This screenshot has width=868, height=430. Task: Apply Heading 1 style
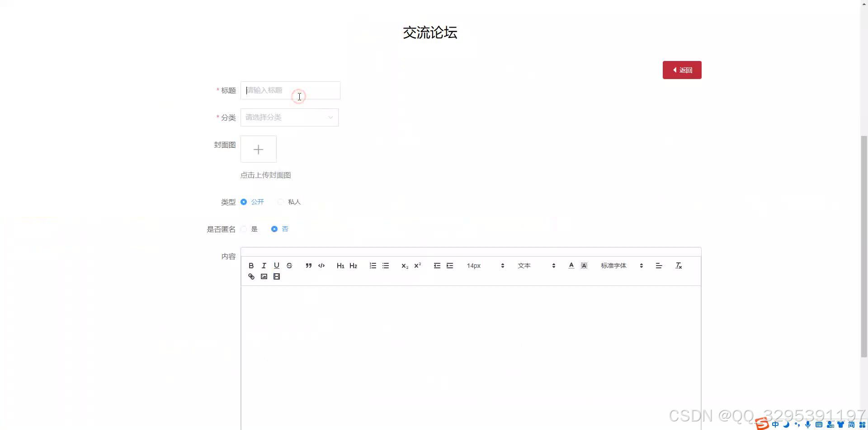tap(340, 266)
